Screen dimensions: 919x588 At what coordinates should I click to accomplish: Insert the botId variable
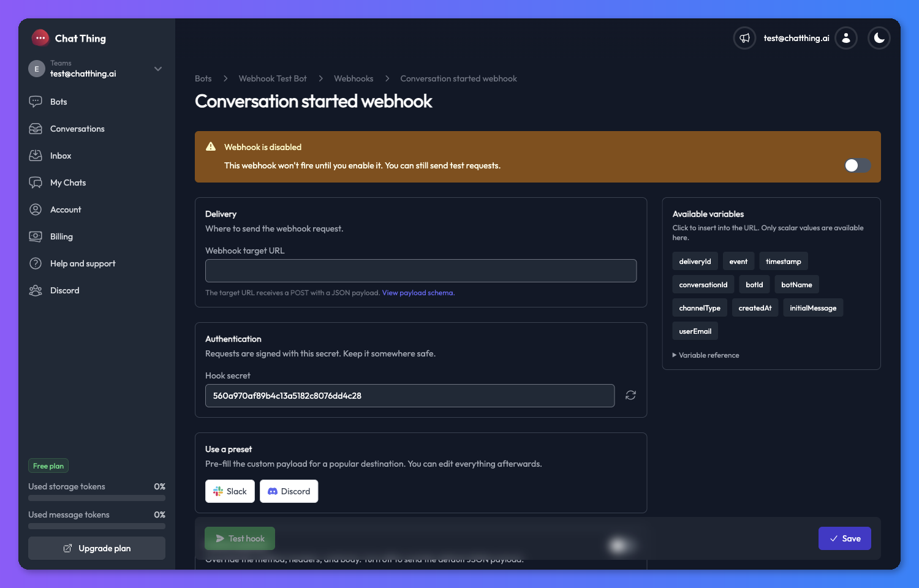754,285
